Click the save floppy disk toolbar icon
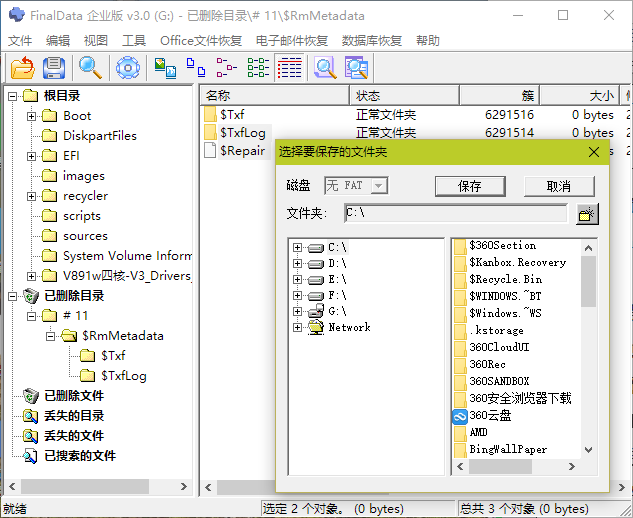The image size is (633, 518). [x=54, y=67]
